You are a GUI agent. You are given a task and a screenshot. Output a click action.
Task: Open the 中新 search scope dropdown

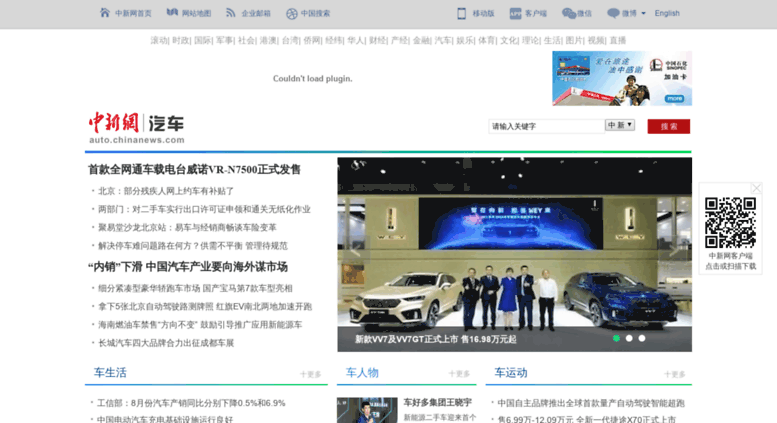[x=619, y=125]
